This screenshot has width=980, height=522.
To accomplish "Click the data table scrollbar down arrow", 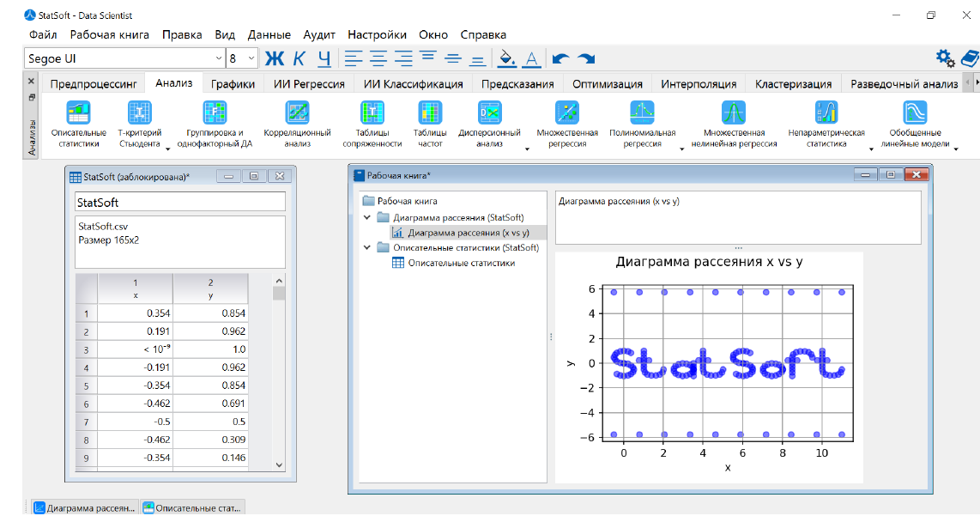I will [x=280, y=465].
